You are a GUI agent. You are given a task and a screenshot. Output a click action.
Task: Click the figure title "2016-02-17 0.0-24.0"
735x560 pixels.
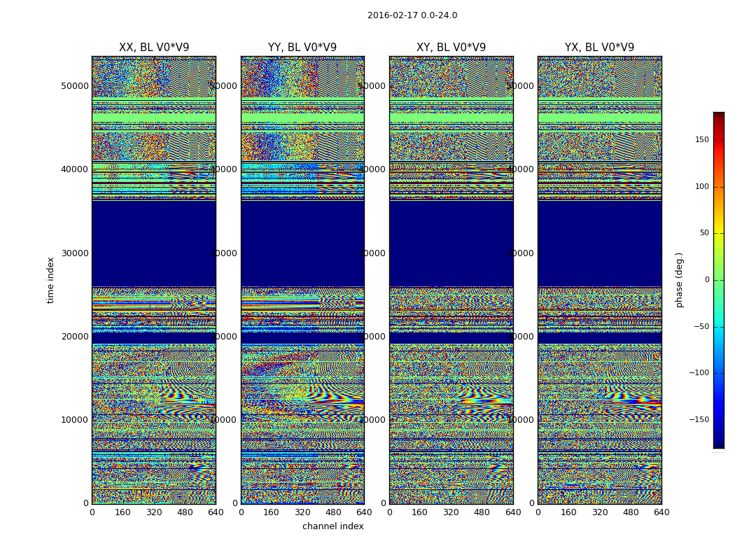[412, 15]
